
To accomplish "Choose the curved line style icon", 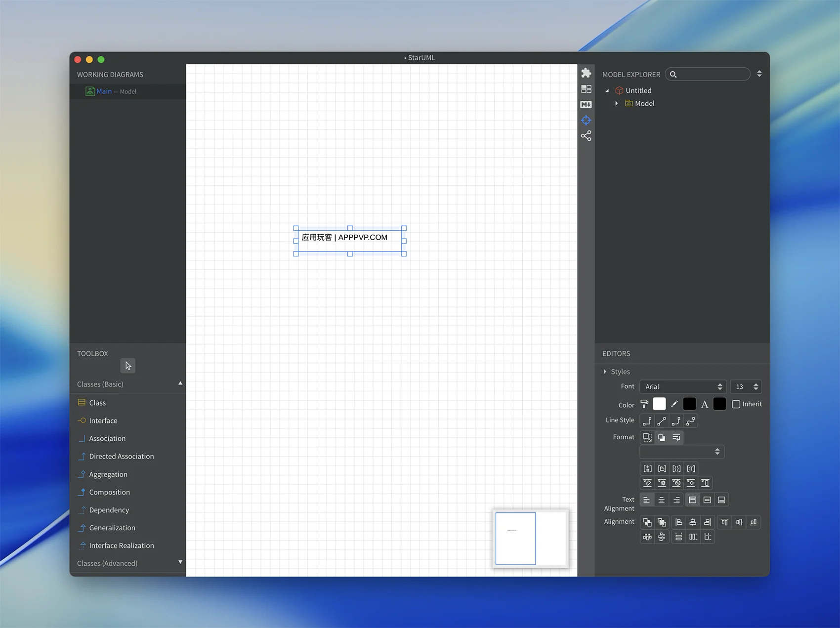I will click(691, 421).
